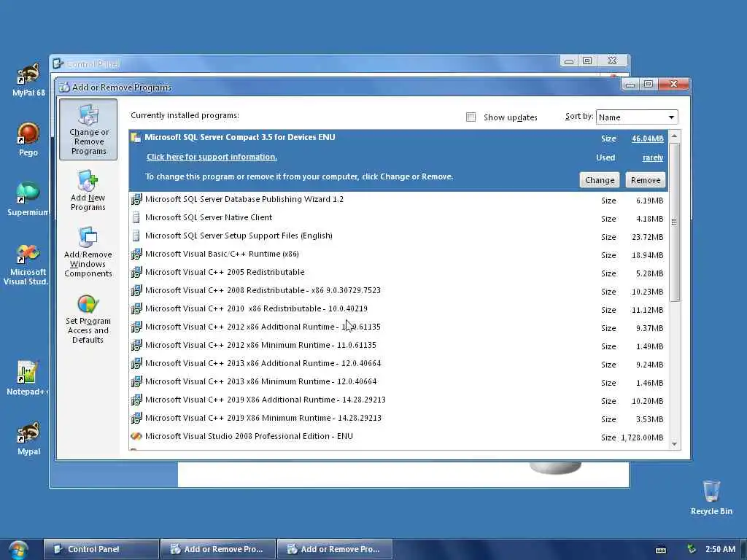
Task: Click the Change button for SQL Server Compact
Action: [600, 180]
